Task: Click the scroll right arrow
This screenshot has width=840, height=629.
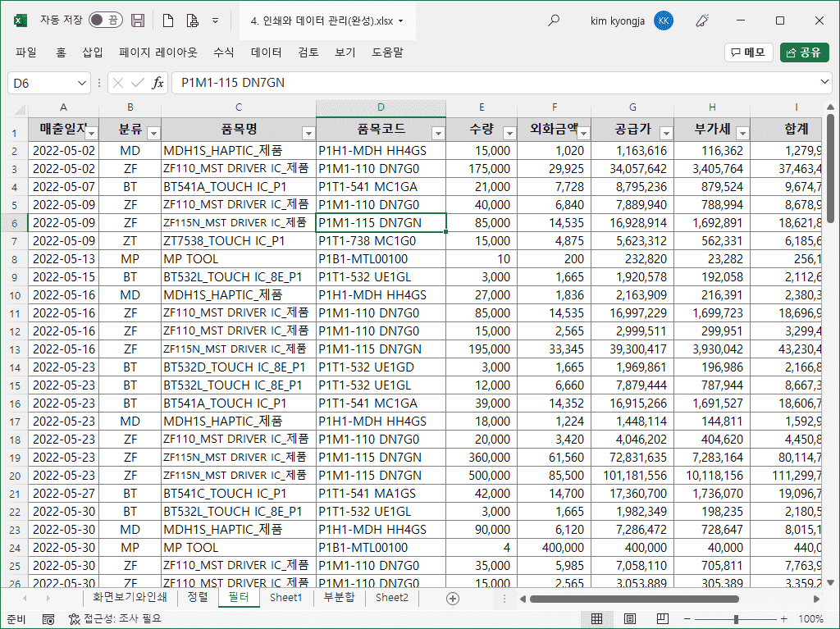Action: pyautogui.click(x=816, y=599)
